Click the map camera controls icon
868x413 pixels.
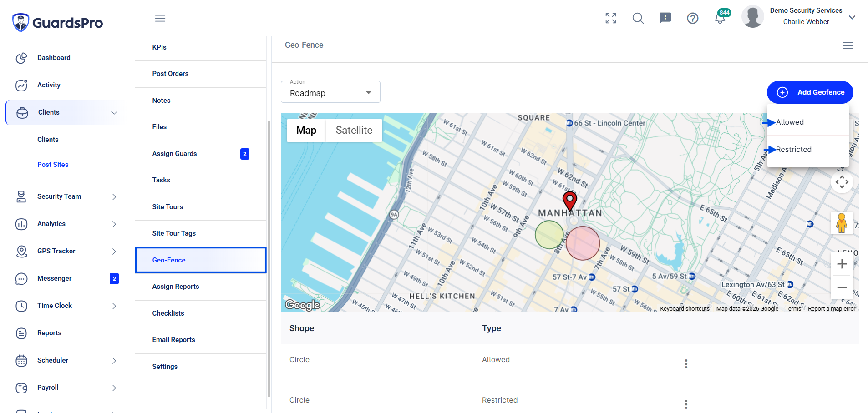coord(842,182)
